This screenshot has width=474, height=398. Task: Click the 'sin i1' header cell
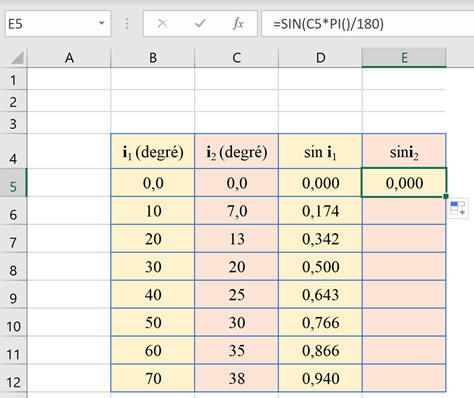[x=320, y=151]
